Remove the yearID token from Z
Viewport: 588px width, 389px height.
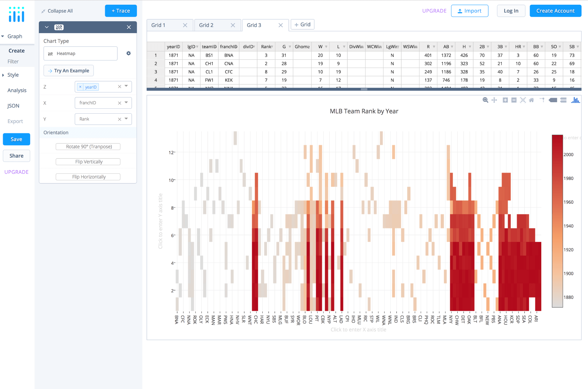click(80, 87)
